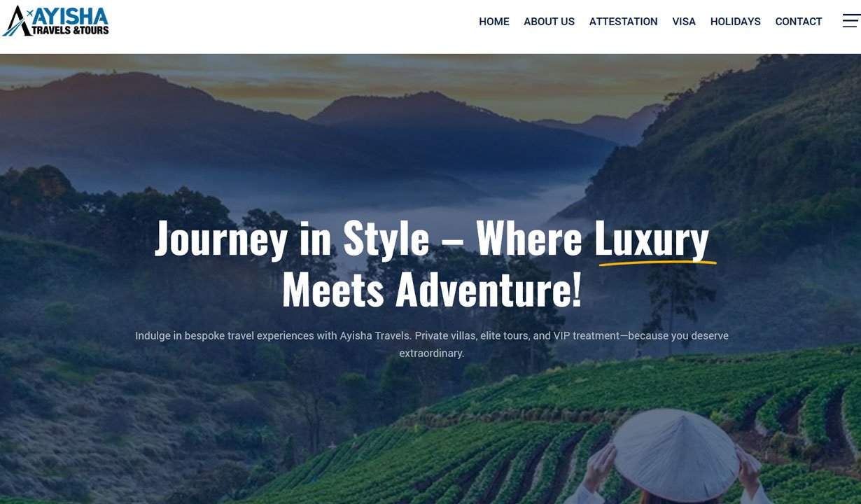This screenshot has width=861, height=504.
Task: Click the woman's conical hat in the photo
Action: tap(675, 454)
